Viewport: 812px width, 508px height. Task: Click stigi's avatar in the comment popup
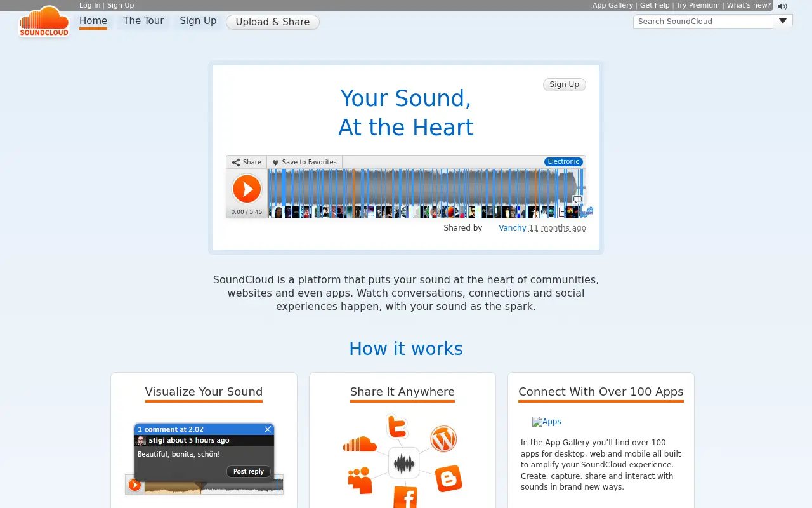[x=141, y=441]
